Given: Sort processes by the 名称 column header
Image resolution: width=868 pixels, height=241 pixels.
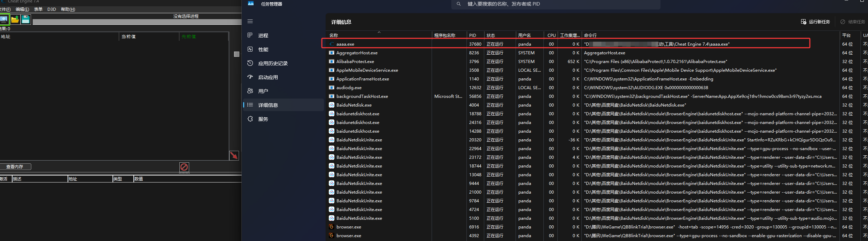Looking at the screenshot, I should tap(379, 35).
